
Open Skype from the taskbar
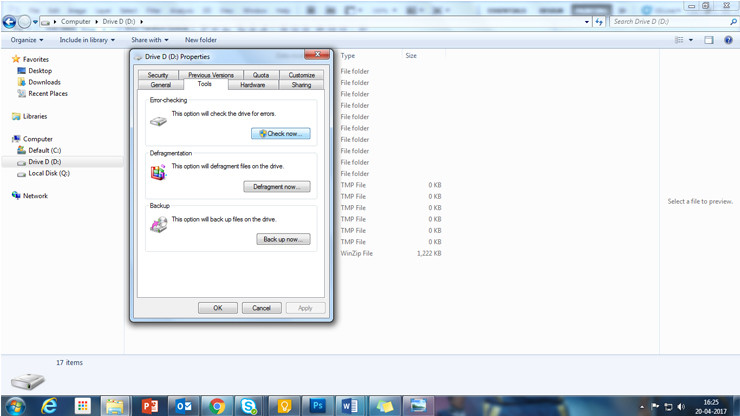pos(249,406)
